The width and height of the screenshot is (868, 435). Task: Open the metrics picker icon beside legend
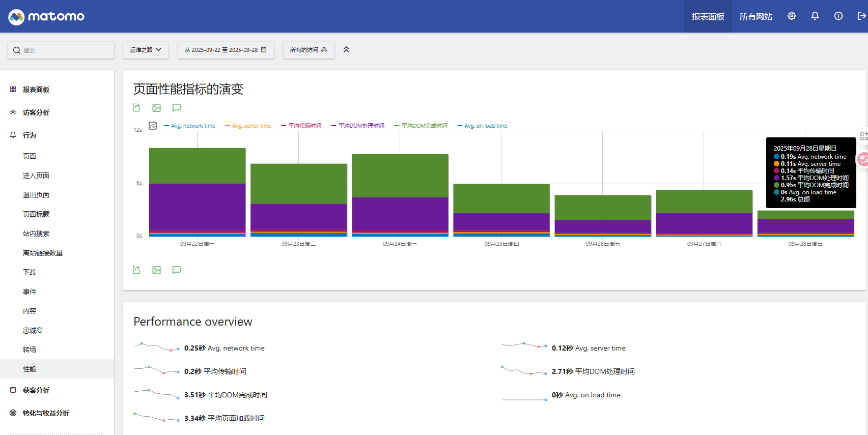(153, 126)
